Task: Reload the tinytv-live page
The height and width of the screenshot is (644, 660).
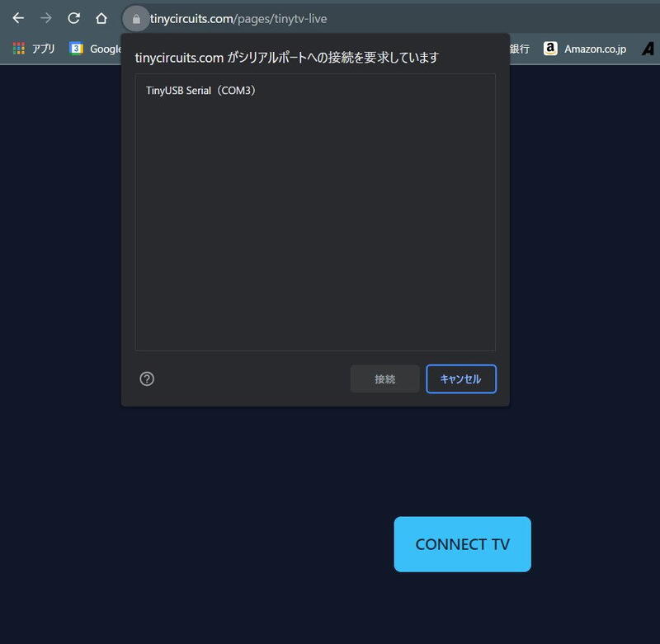Action: 73,18
